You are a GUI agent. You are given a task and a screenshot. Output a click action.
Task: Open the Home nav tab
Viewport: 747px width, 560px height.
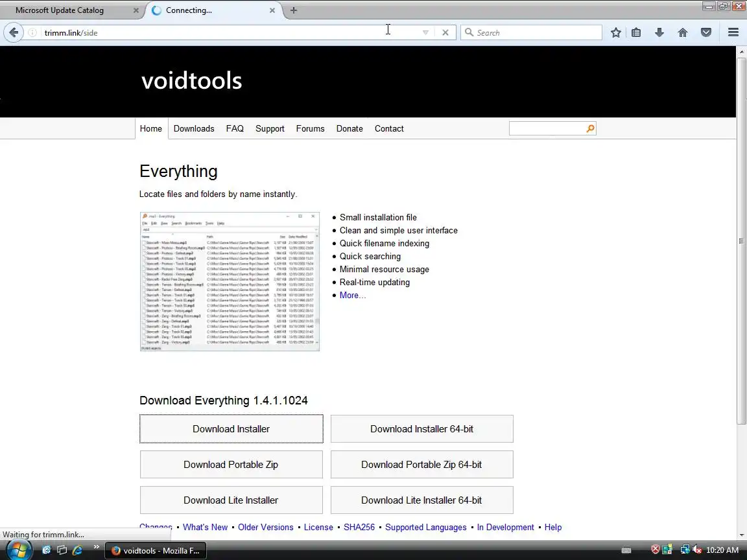coord(151,128)
